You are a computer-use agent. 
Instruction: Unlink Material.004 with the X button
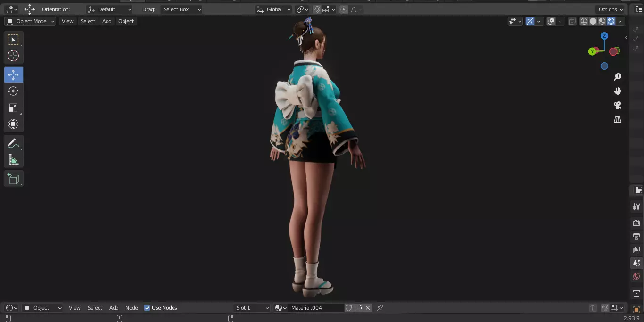(x=368, y=308)
